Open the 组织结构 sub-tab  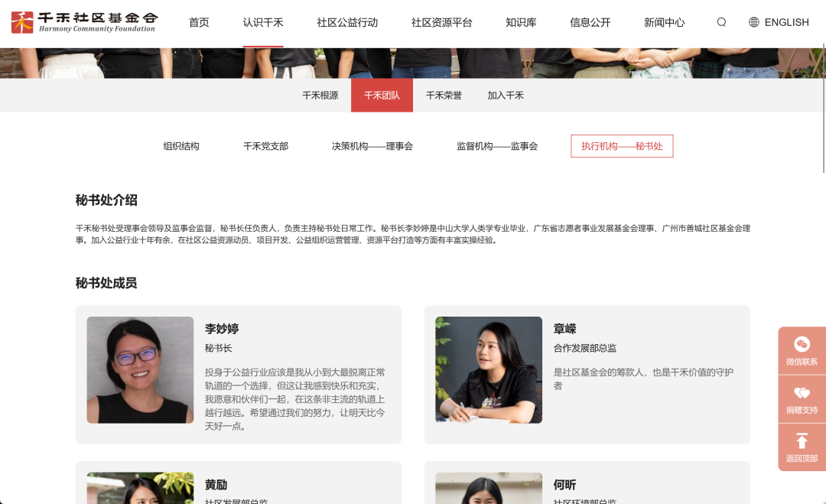181,146
